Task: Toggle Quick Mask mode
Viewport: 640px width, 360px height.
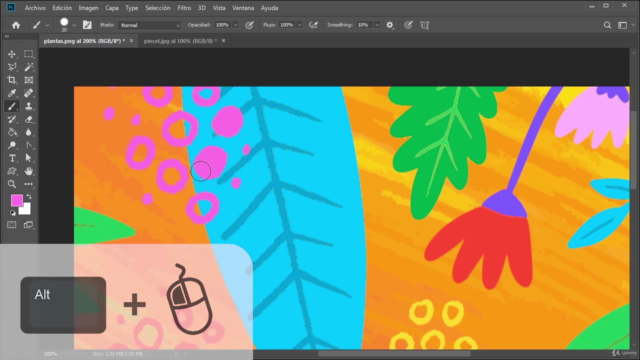Action: (x=12, y=225)
